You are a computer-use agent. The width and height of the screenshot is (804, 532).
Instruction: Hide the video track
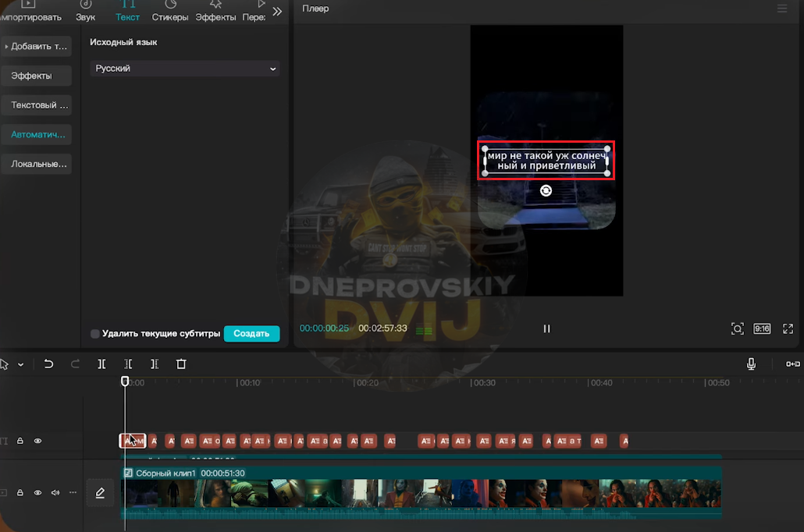(38, 492)
